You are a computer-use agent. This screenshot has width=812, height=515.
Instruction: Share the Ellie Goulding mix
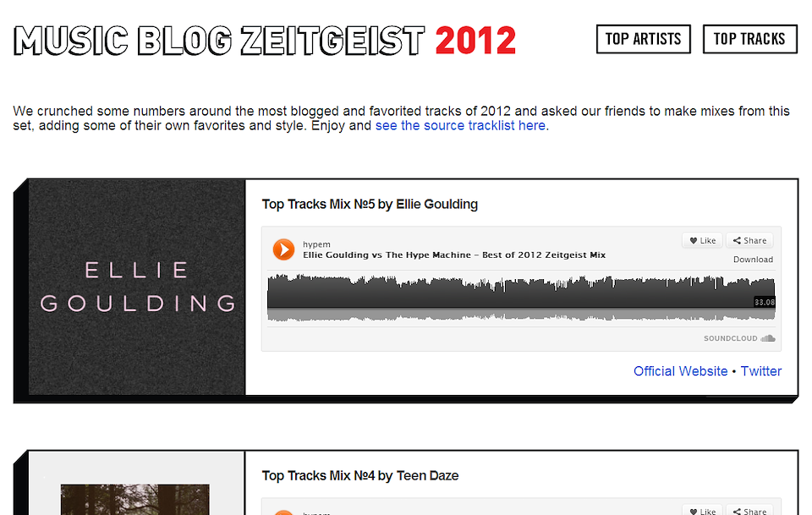(749, 240)
